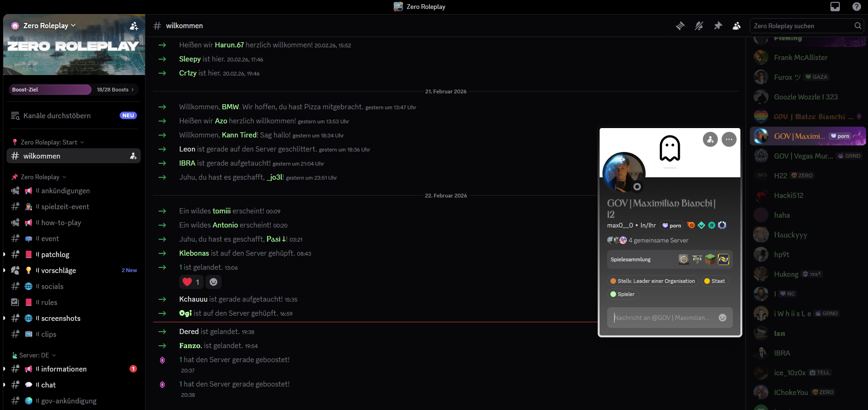Open emoji picker in profile message box
The height and width of the screenshot is (410, 868).
tap(723, 318)
